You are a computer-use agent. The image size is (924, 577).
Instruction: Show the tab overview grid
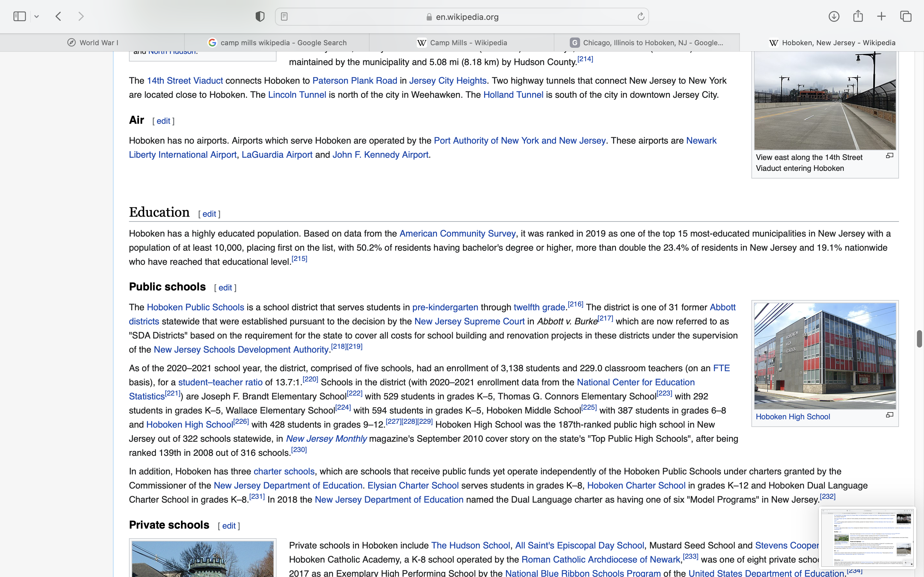coord(906,16)
